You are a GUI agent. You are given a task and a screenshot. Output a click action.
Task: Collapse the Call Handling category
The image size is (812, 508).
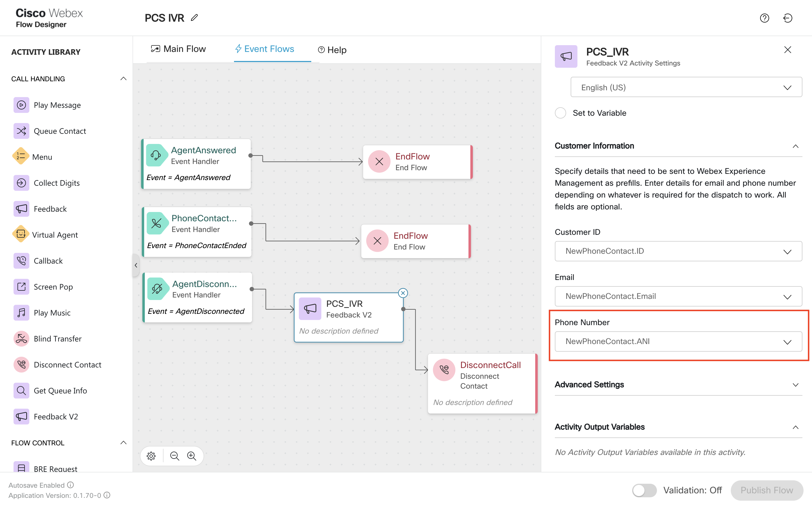coord(123,79)
